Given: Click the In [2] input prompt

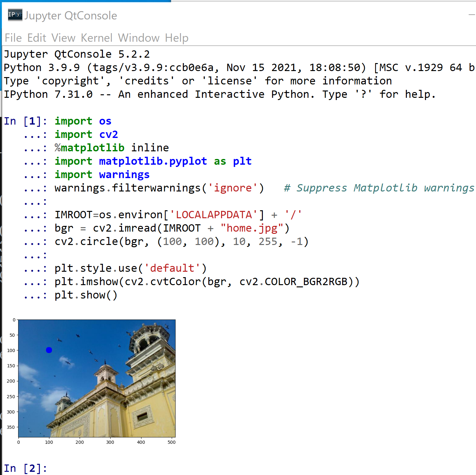Looking at the screenshot, I should 25,468.
